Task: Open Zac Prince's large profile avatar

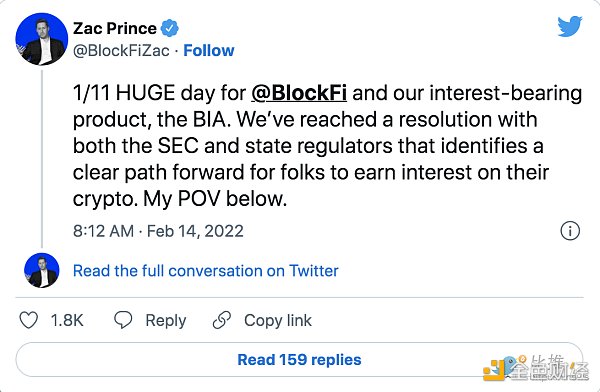Action: click(x=42, y=39)
